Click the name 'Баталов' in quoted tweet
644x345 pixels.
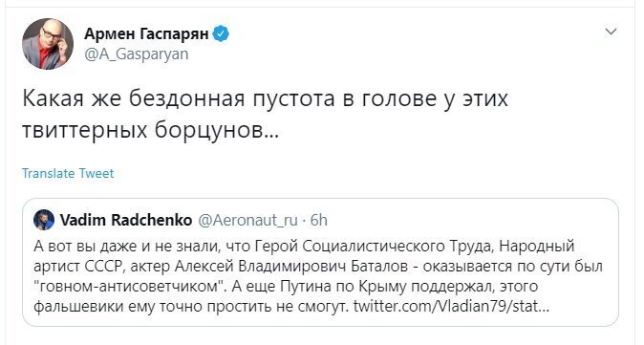pyautogui.click(x=380, y=266)
